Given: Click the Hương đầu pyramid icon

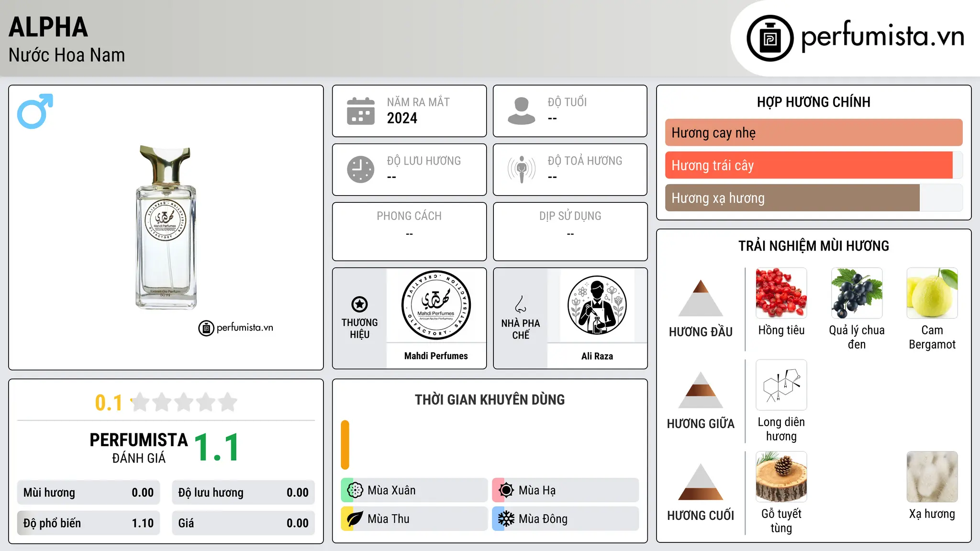Looking at the screenshot, I should [701, 298].
